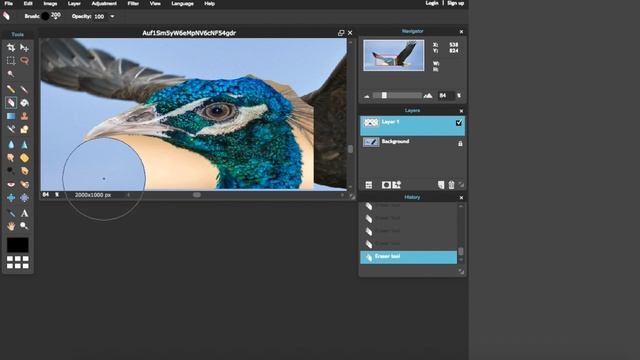Select the Gradient tool
This screenshot has height=360, width=640.
click(11, 116)
